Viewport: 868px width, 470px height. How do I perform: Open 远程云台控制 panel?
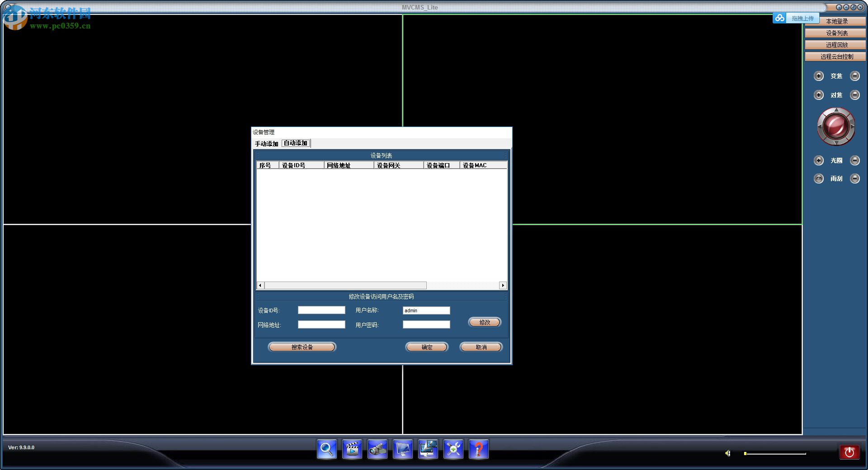pos(835,56)
